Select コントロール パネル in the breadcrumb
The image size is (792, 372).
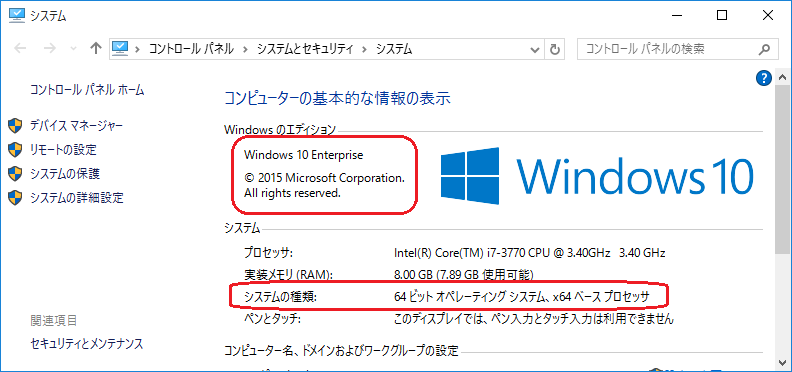[191, 49]
